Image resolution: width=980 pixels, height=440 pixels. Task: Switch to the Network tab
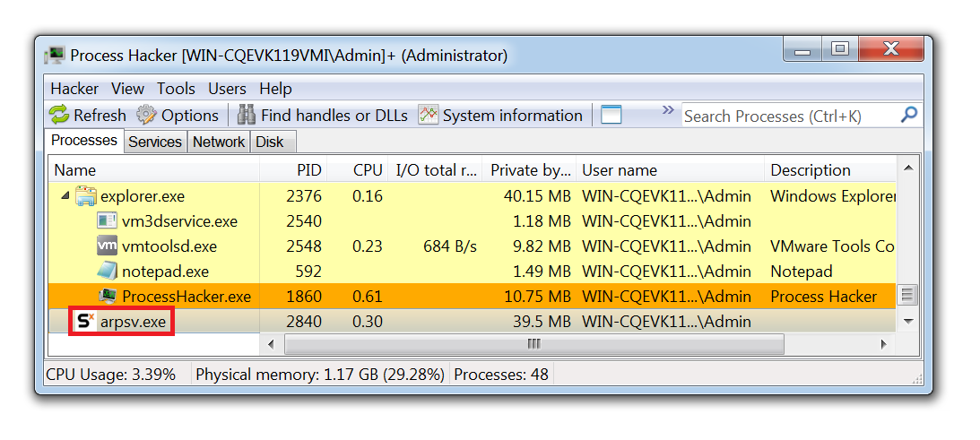pos(219,142)
